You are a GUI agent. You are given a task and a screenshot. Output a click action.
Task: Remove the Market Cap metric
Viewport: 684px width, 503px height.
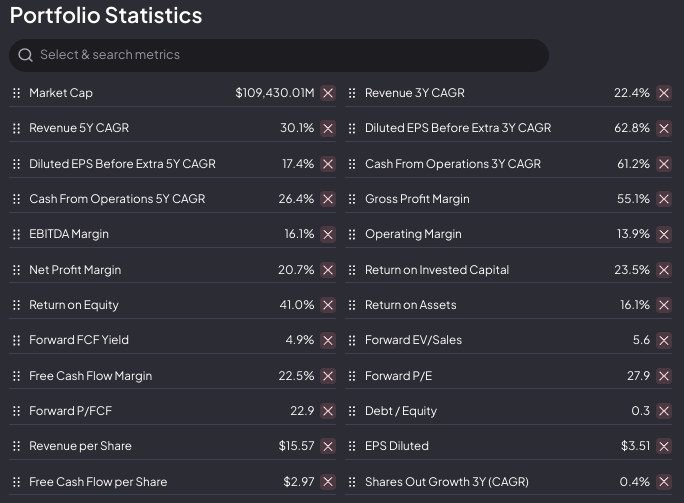tap(328, 93)
